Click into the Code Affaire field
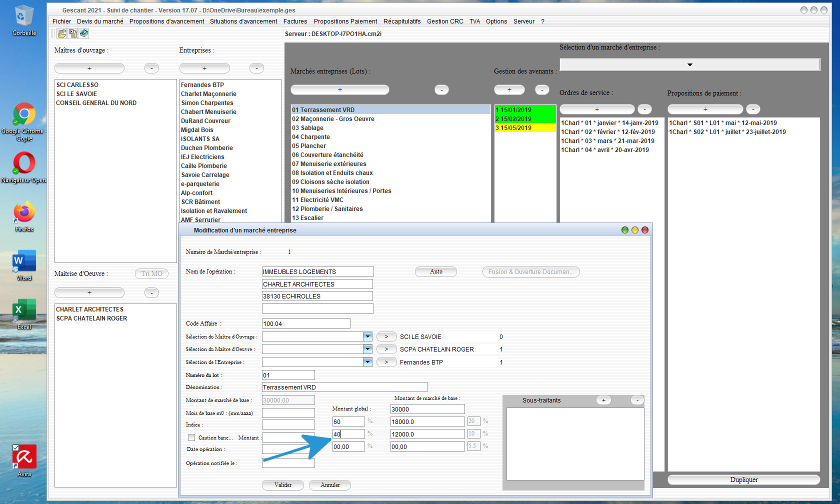Viewport: 840px width, 504px height. (306, 323)
